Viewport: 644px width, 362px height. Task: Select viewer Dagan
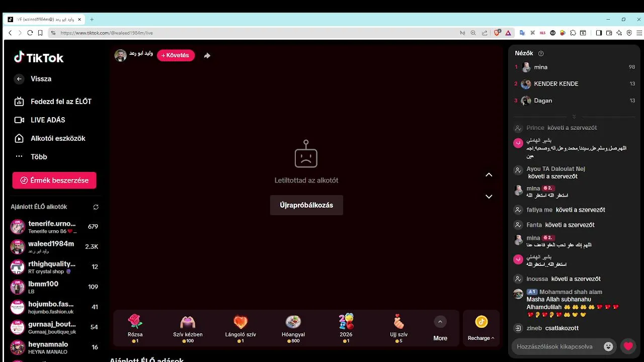pyautogui.click(x=575, y=101)
